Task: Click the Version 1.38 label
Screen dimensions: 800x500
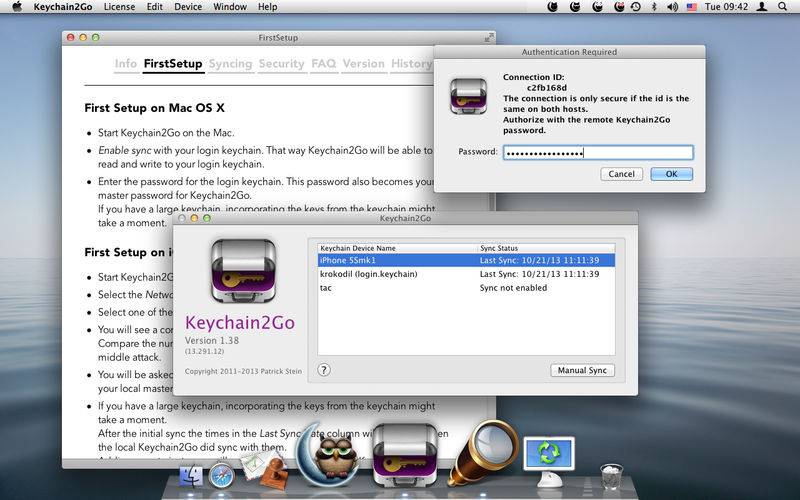Action: [212, 340]
